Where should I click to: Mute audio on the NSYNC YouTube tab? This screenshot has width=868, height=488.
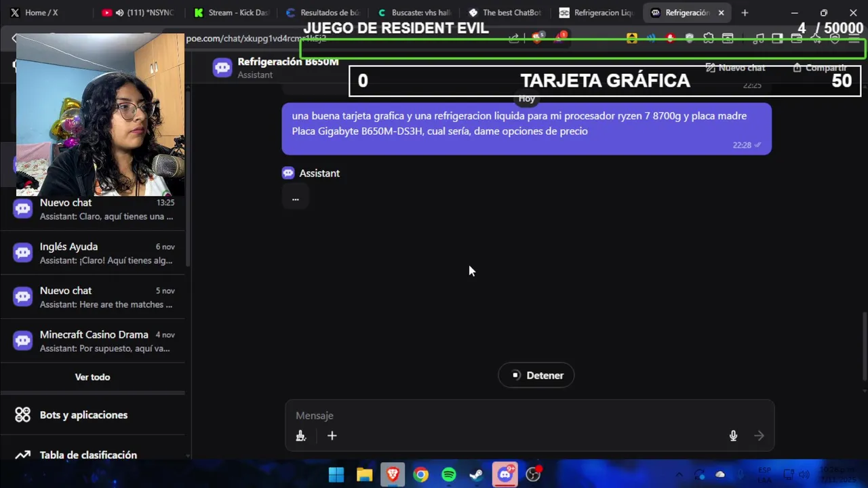[119, 13]
